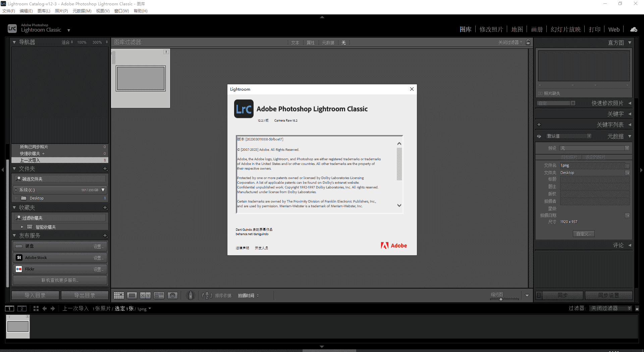
Task: Select the 1.png thumbnail in the filmstrip
Action: (18, 326)
